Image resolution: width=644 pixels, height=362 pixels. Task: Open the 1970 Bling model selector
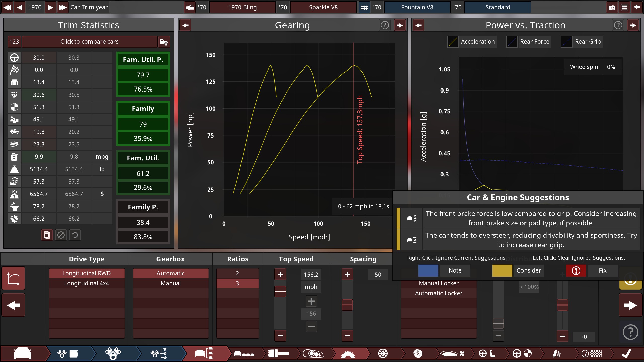click(243, 7)
